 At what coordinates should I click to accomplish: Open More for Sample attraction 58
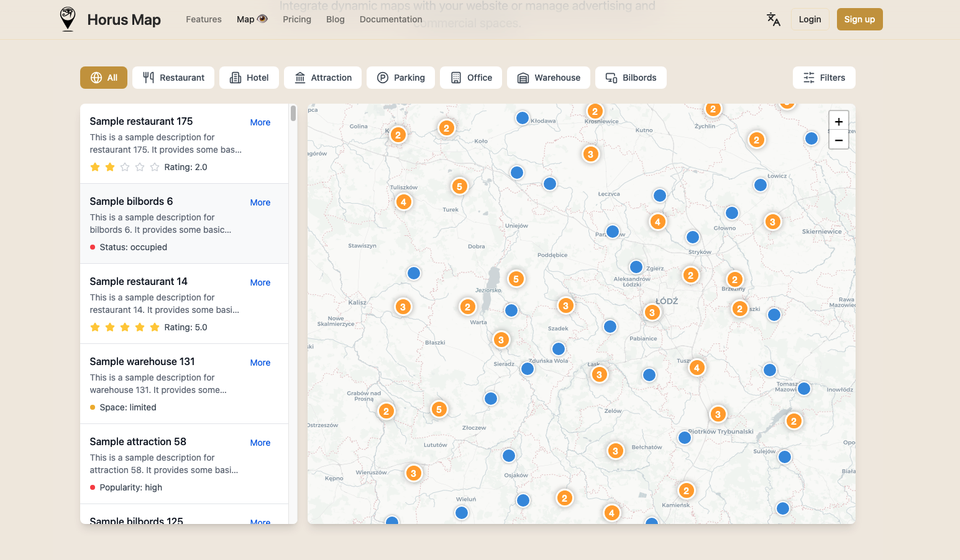[260, 443]
